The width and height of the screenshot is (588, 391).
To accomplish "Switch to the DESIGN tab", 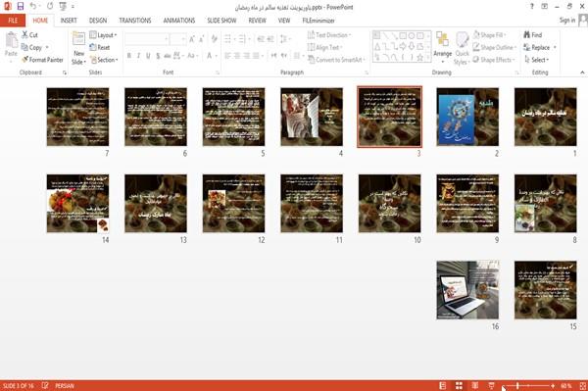I will tap(98, 21).
